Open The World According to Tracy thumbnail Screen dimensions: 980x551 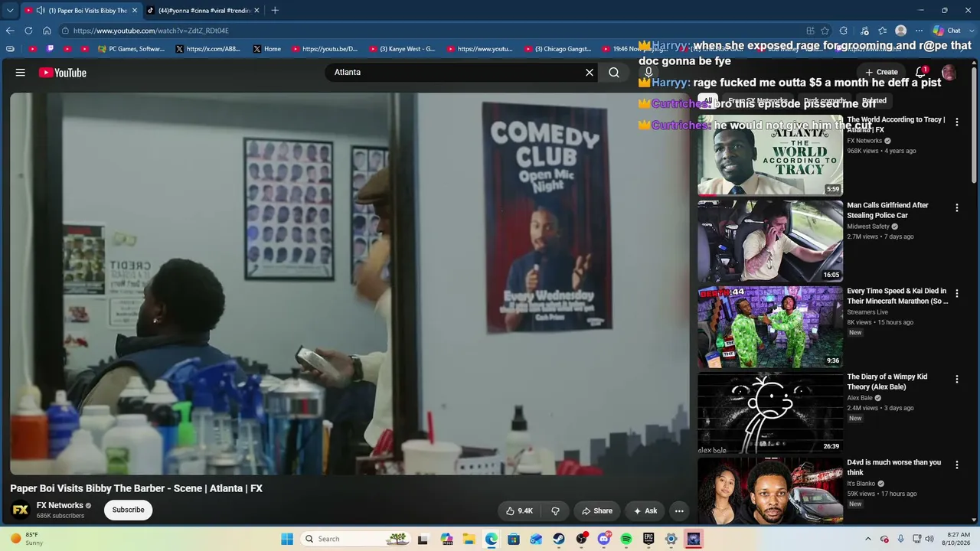click(770, 155)
